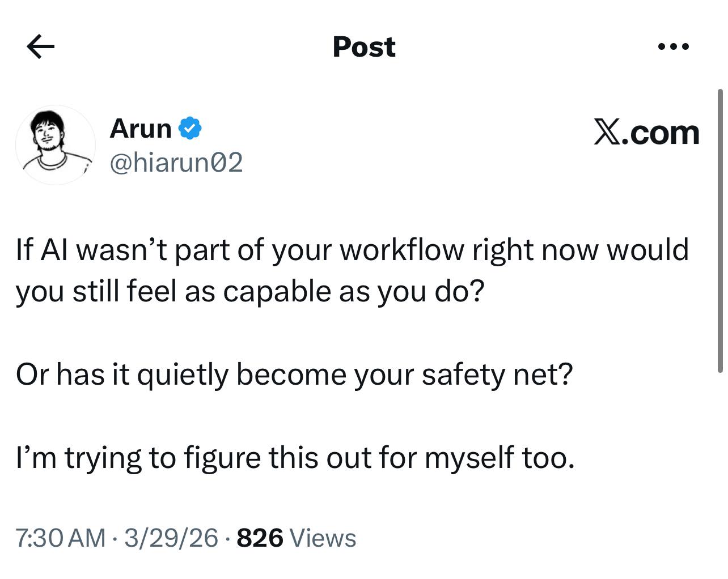Click the post's 7:30 AM timestamp
728x579 pixels.
tap(60, 538)
